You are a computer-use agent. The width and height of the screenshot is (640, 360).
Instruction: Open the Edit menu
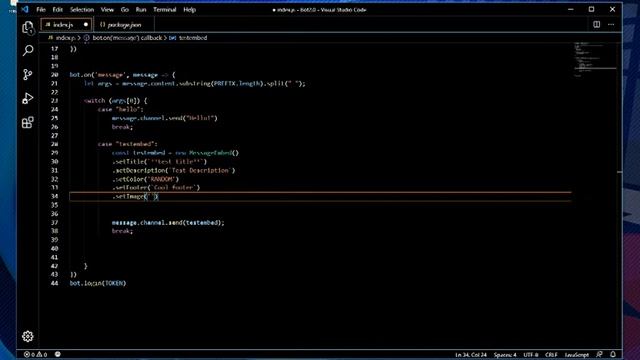coord(58,9)
